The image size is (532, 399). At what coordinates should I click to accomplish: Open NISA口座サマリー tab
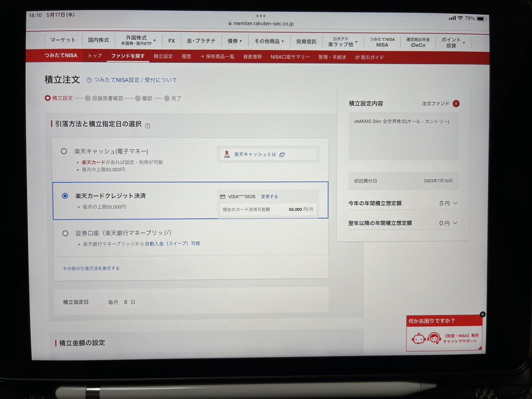point(290,57)
